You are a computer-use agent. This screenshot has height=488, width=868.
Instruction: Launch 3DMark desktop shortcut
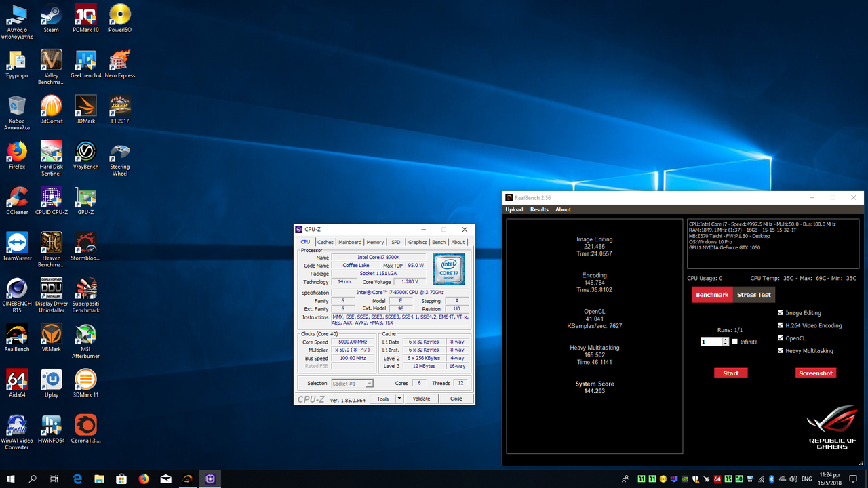[x=85, y=109]
